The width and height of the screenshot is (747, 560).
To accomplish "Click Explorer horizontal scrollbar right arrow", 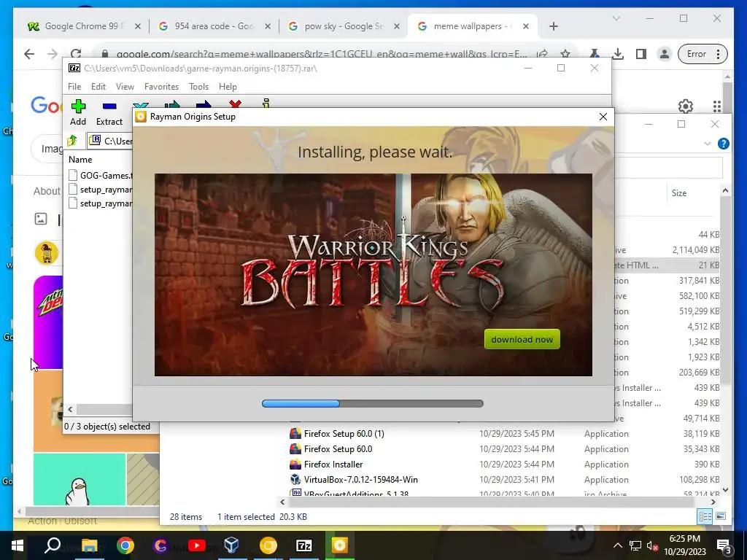I will [713, 502].
